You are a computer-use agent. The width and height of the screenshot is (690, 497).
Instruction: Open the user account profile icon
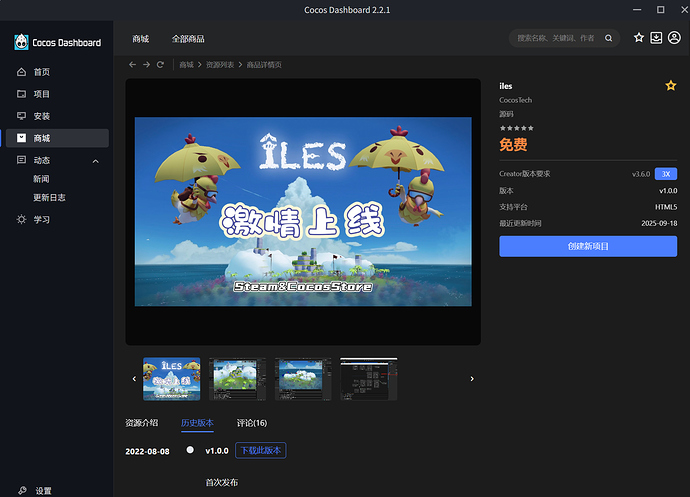[674, 38]
